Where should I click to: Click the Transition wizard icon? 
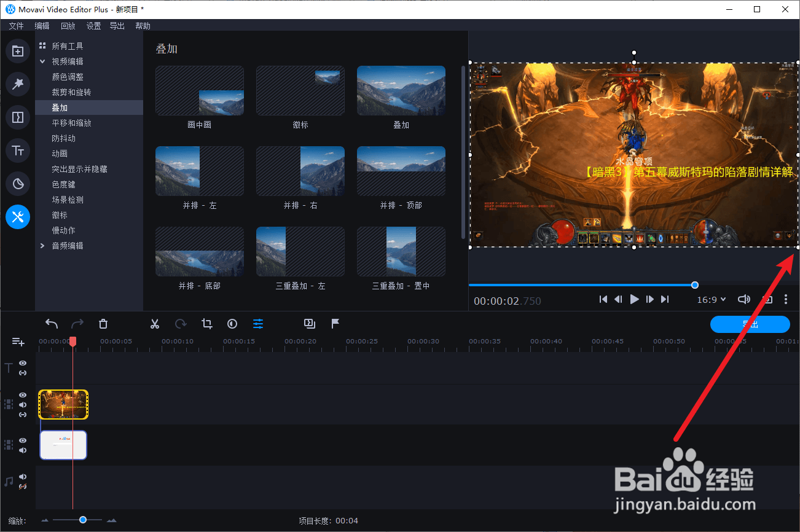(310, 324)
